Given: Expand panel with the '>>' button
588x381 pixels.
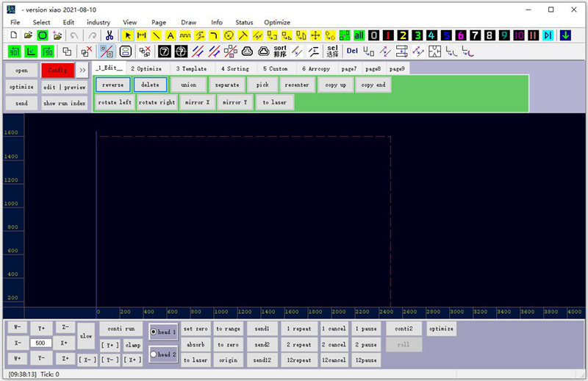Looking at the screenshot, I should click(x=82, y=70).
